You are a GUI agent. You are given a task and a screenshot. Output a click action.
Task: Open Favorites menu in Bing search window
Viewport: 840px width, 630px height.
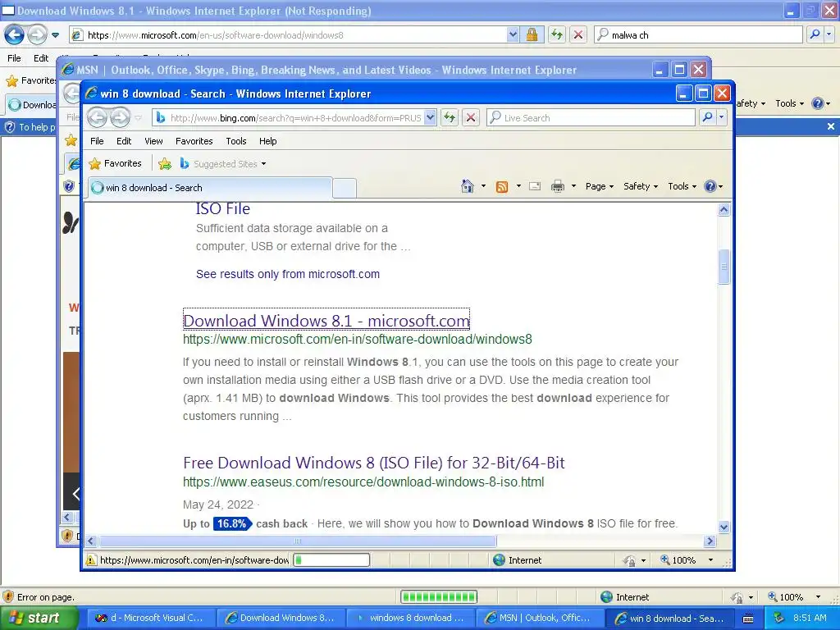coord(194,141)
